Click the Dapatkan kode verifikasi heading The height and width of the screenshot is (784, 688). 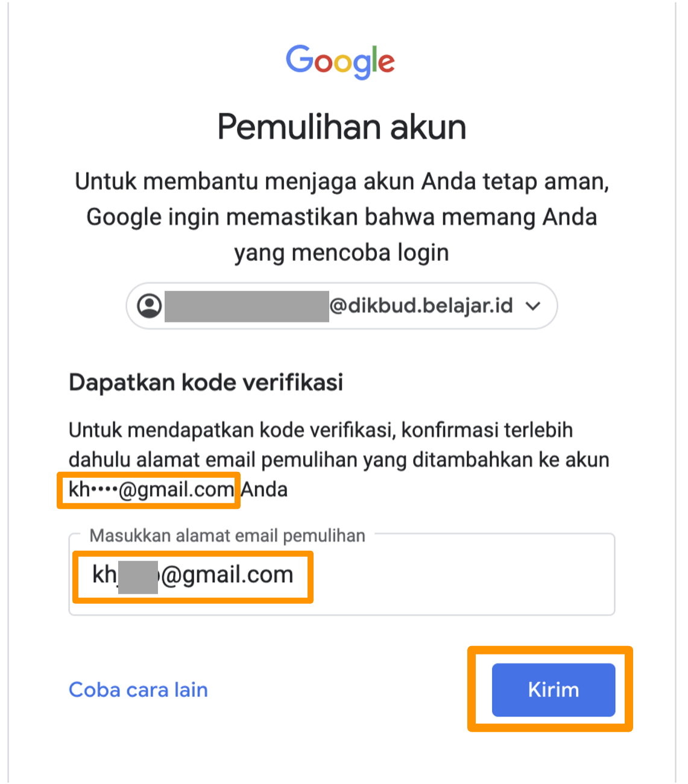point(206,382)
